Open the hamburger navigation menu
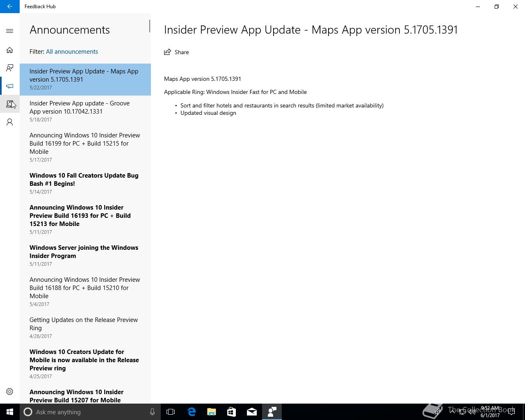This screenshot has height=420, width=525. [10, 31]
